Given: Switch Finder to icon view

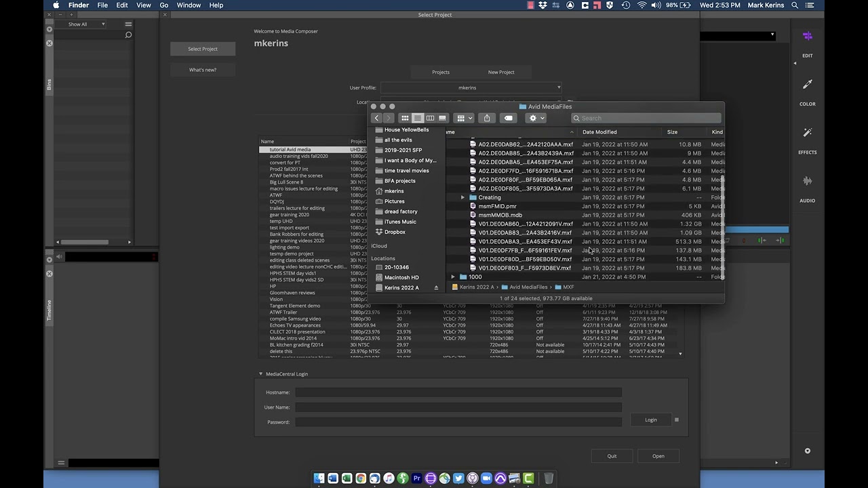Looking at the screenshot, I should 405,118.
